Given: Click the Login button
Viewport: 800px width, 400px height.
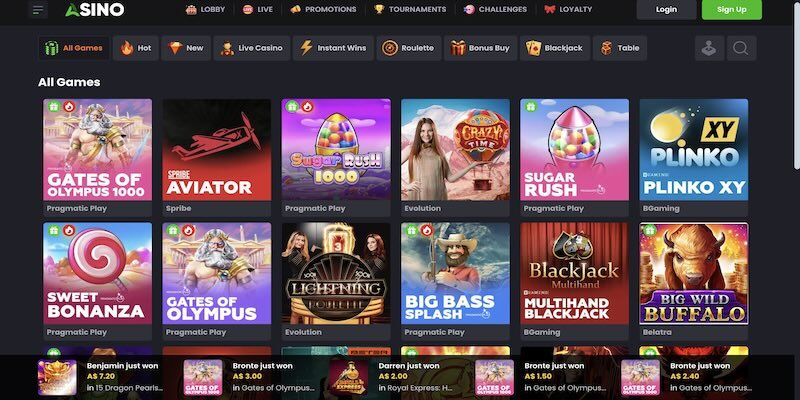Looking at the screenshot, I should point(666,10).
